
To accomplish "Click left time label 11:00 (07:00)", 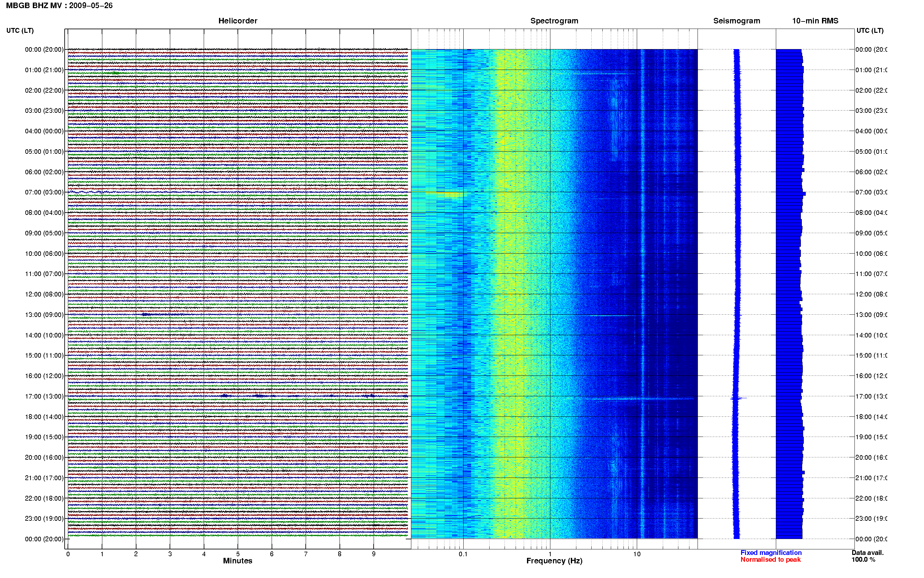I will point(44,274).
